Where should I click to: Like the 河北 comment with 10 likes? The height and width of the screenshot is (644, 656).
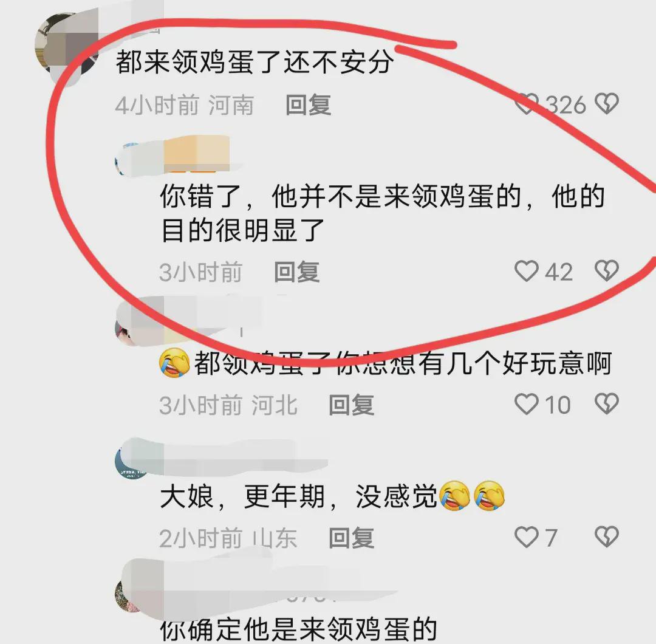(x=526, y=404)
